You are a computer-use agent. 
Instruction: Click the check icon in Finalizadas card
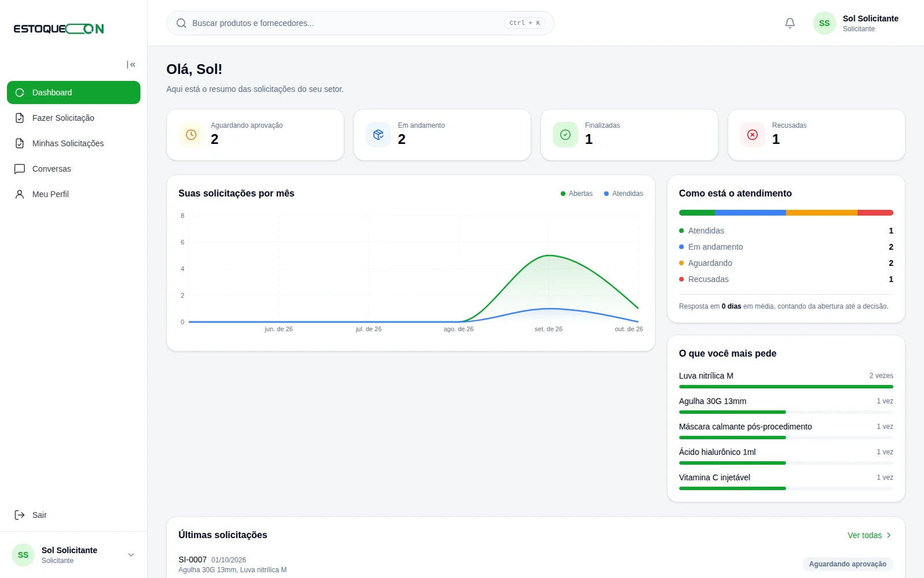(565, 135)
